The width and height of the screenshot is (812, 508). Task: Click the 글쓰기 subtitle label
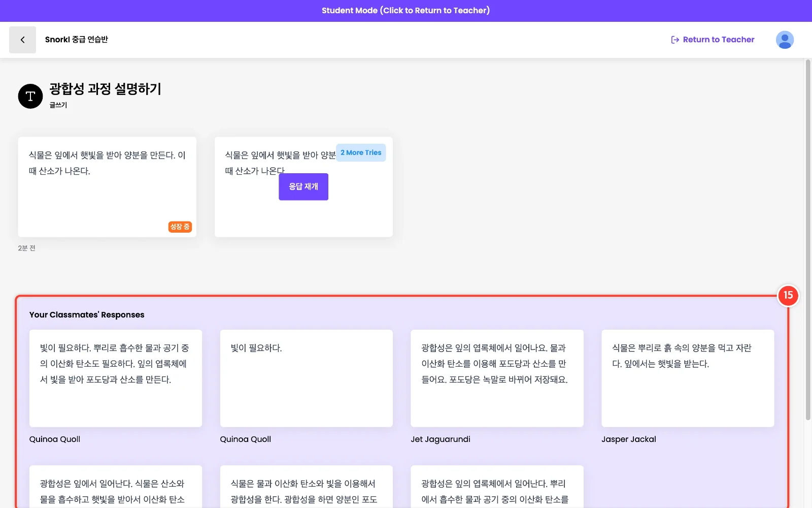point(58,105)
